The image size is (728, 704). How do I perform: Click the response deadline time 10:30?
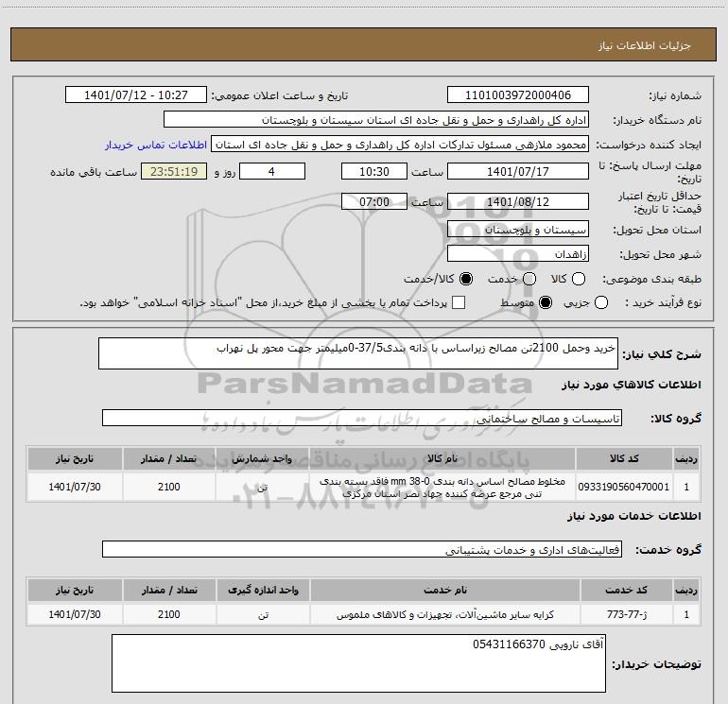(x=374, y=171)
